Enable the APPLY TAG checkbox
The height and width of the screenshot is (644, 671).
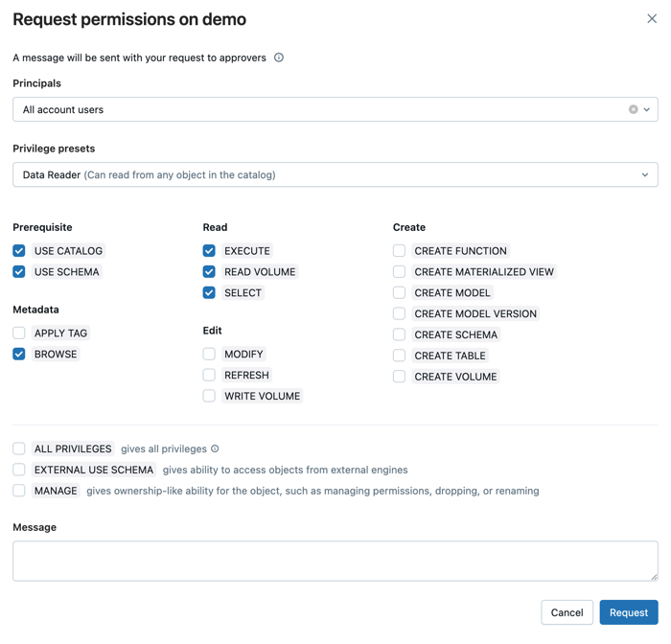pyautogui.click(x=19, y=333)
